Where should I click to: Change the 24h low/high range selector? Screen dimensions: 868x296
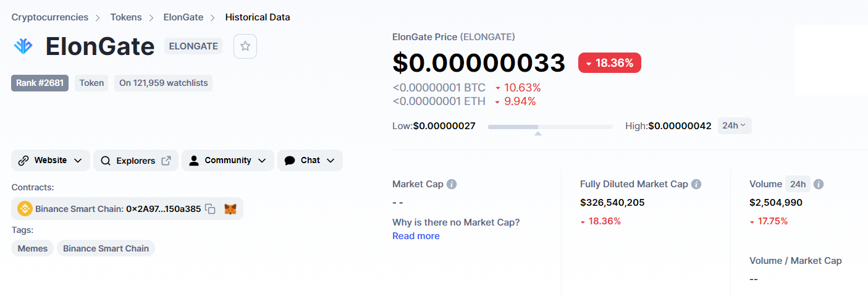pyautogui.click(x=734, y=125)
